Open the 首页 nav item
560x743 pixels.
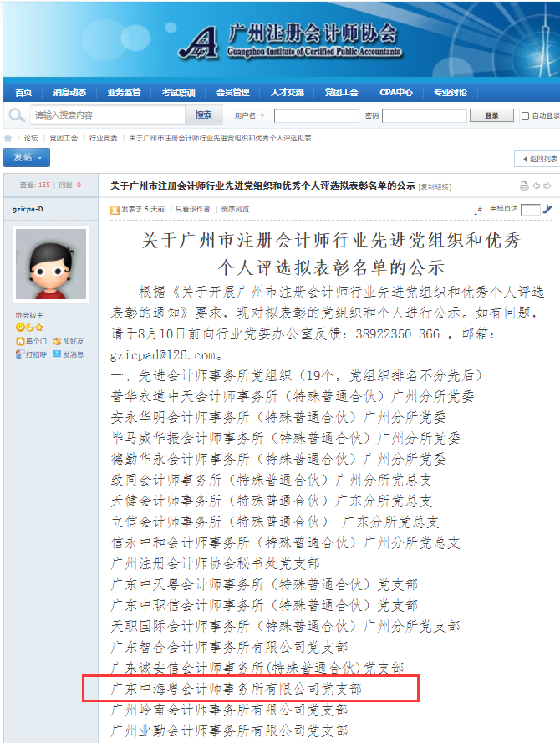(x=23, y=93)
